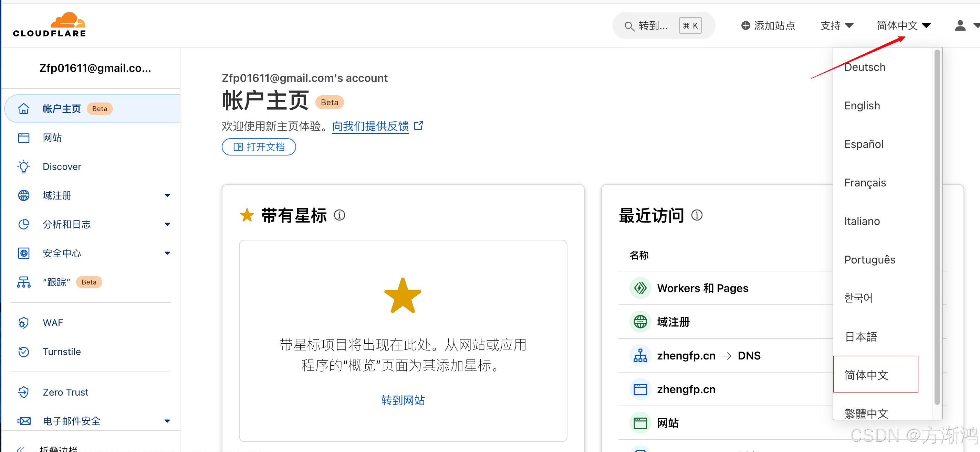Click the 打开文档 button
980x452 pixels.
(259, 147)
